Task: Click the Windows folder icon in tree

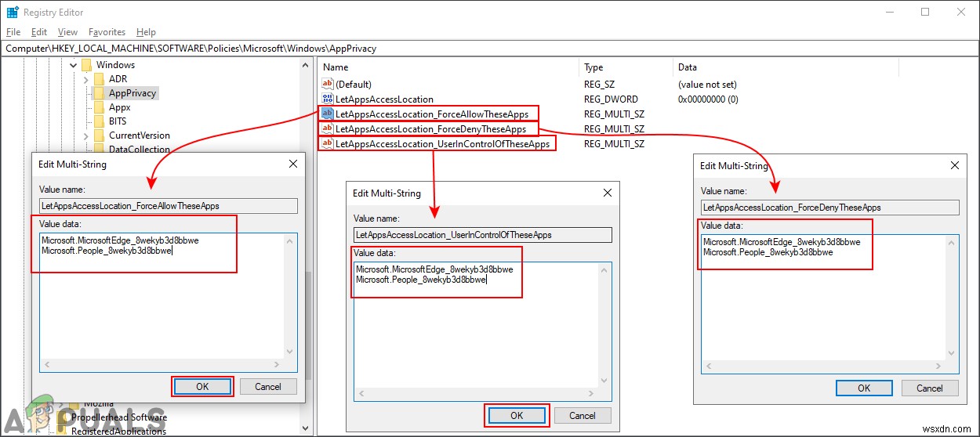Action: pyautogui.click(x=86, y=65)
